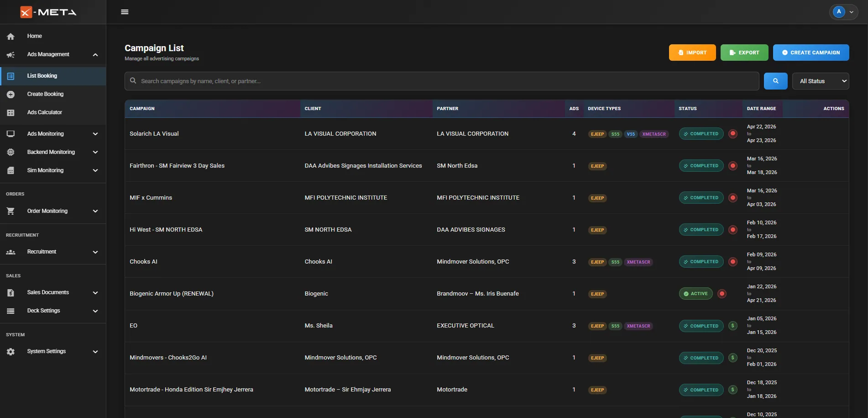Click ACTIVE badge for Biogenic Armor Up

pyautogui.click(x=695, y=294)
